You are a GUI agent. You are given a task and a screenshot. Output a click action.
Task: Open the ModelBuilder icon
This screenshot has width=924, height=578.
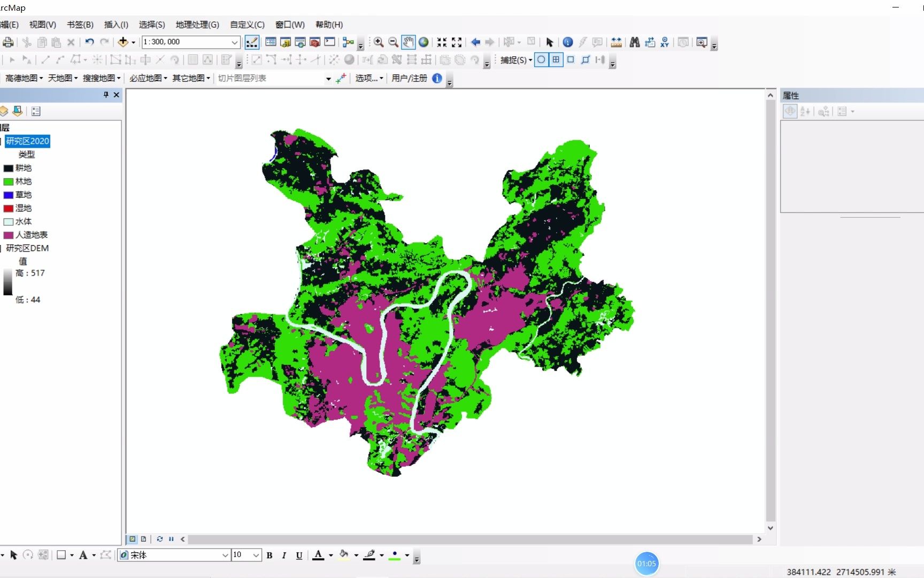point(348,42)
